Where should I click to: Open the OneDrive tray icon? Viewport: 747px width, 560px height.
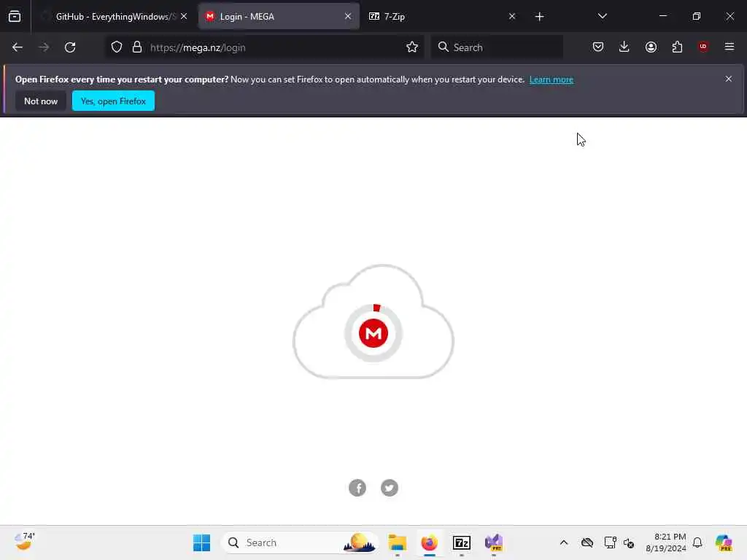587,542
